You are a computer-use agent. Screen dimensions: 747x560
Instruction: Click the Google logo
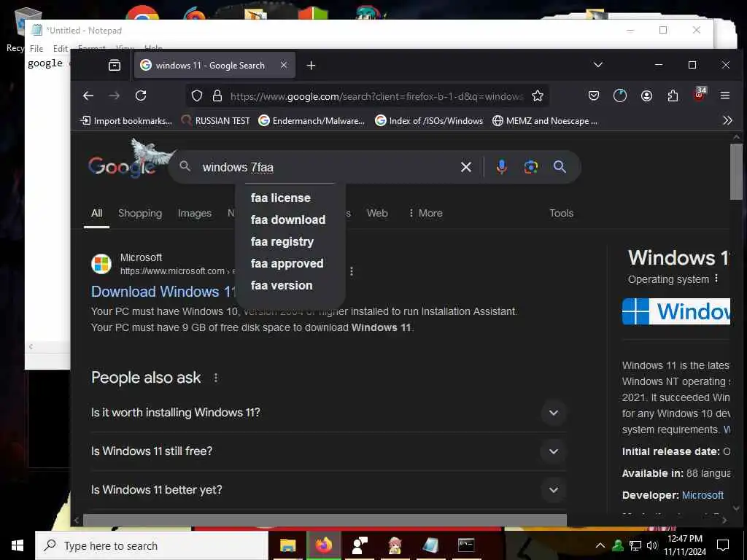122,166
